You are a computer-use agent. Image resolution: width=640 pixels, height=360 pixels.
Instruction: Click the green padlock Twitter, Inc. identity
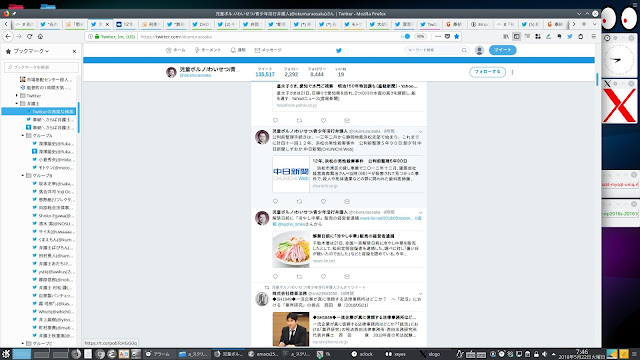115,36
